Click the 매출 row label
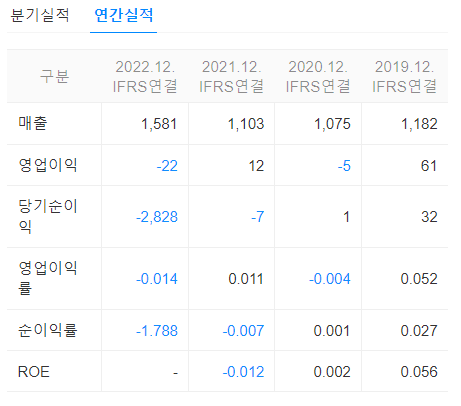Image resolution: width=461 pixels, height=406 pixels. [x=33, y=123]
